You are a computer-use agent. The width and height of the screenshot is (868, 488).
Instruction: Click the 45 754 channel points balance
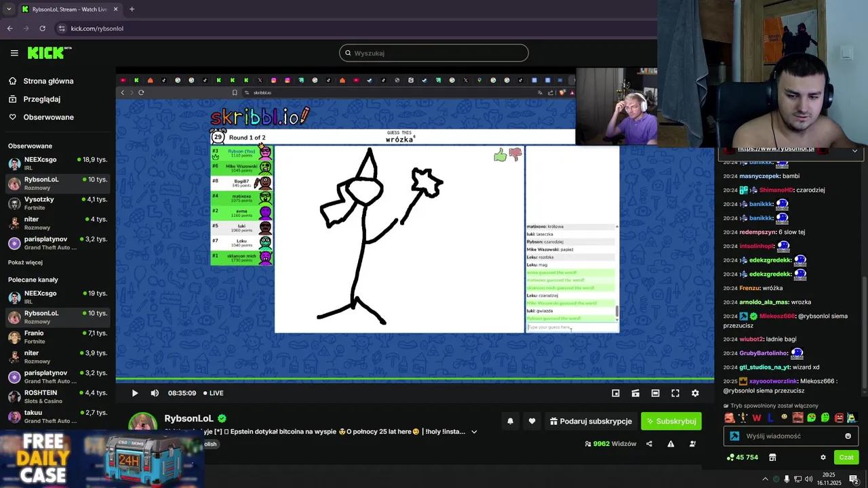coord(742,457)
